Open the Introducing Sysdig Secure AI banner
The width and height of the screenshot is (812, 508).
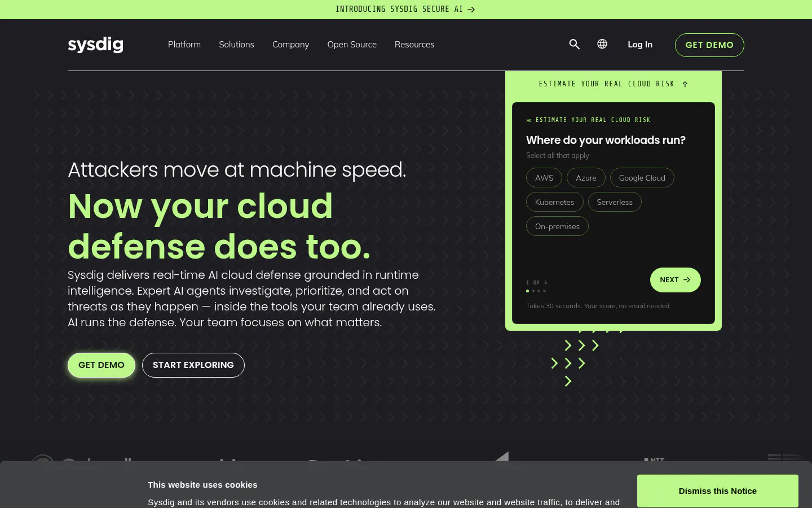point(405,10)
